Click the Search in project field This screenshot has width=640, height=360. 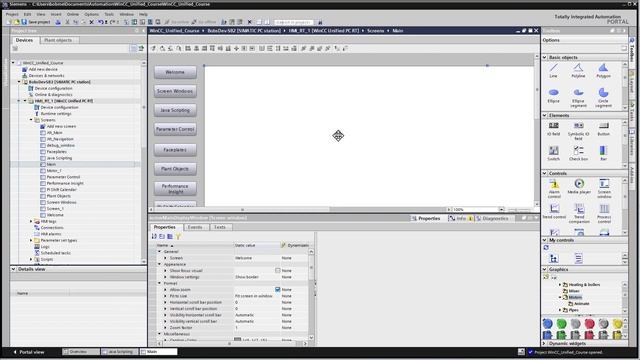pos(294,22)
